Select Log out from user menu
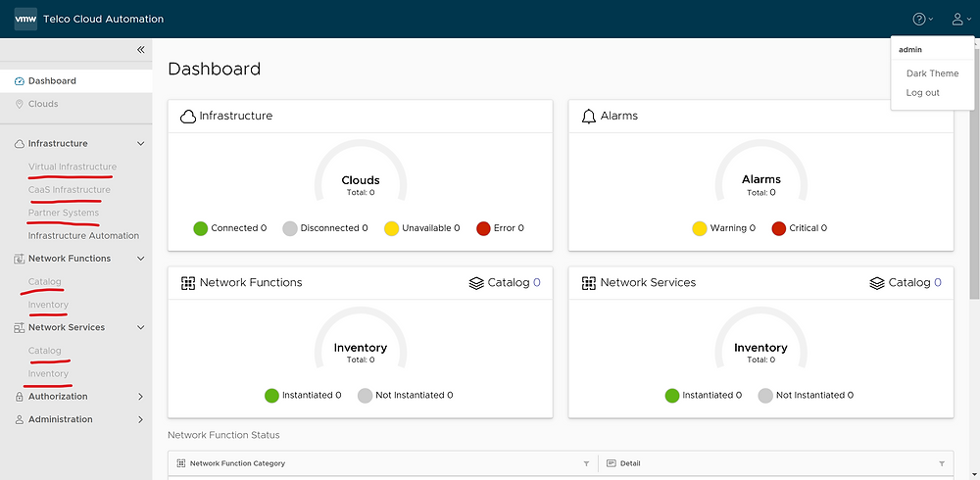980x480 pixels. pos(922,93)
